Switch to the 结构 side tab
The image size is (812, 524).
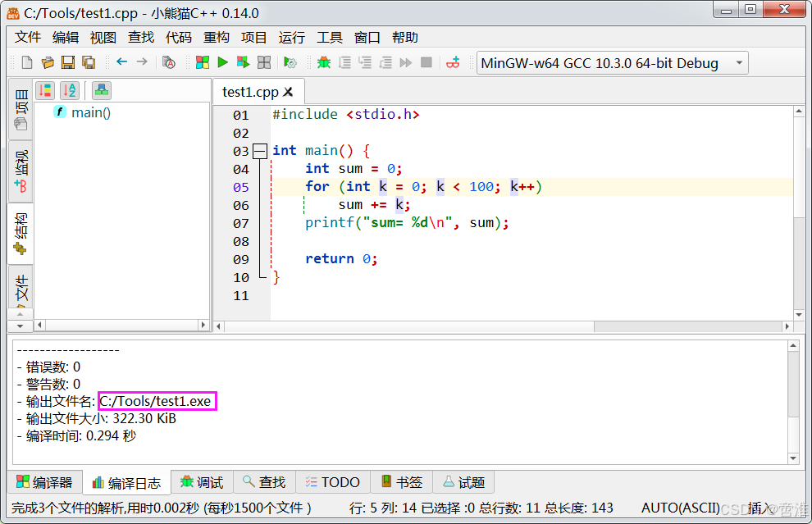pyautogui.click(x=21, y=234)
